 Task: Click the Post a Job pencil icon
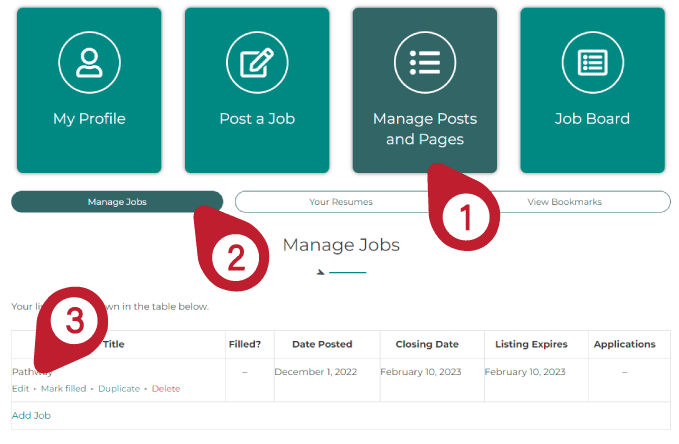click(257, 62)
